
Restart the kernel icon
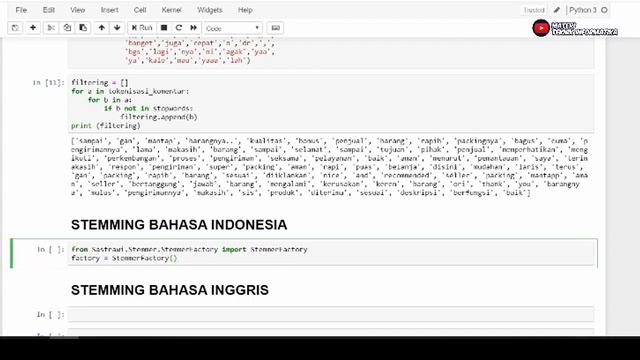[179, 28]
